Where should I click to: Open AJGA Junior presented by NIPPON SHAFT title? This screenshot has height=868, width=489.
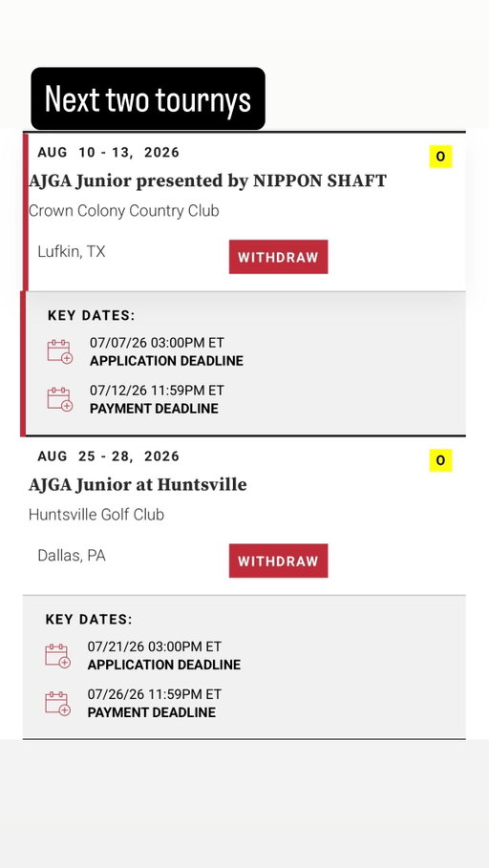[x=207, y=181]
